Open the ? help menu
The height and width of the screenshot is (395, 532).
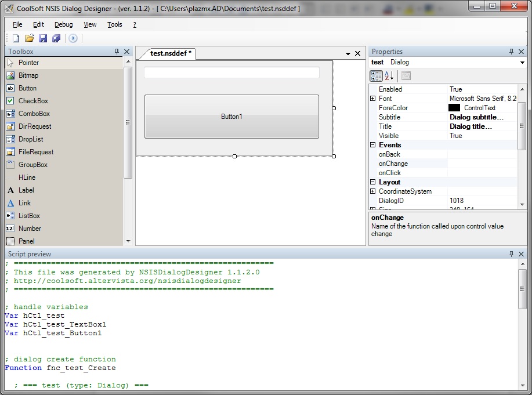[x=135, y=24]
